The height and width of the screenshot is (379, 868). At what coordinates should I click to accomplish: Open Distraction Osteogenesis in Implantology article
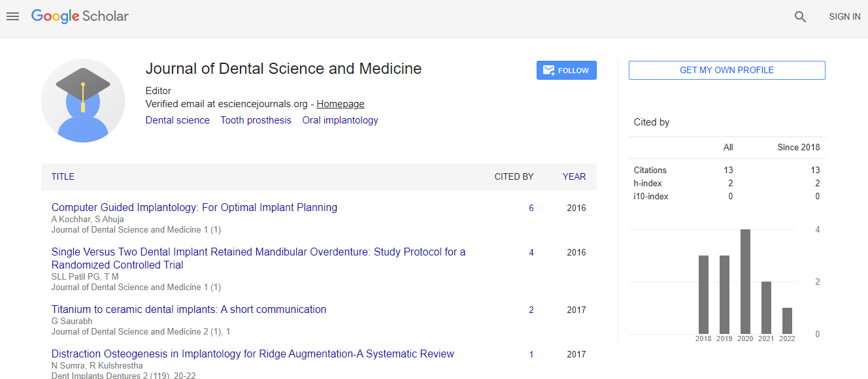click(x=252, y=354)
